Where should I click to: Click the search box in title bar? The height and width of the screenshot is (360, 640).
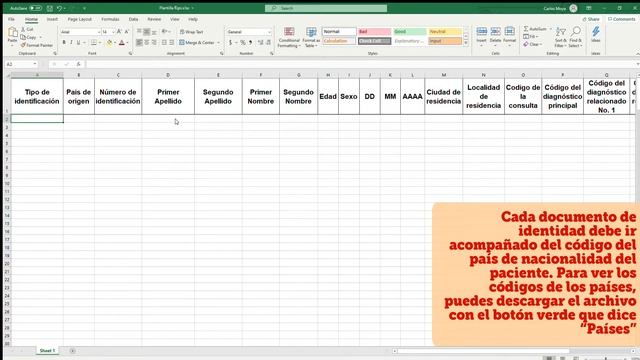coord(326,8)
